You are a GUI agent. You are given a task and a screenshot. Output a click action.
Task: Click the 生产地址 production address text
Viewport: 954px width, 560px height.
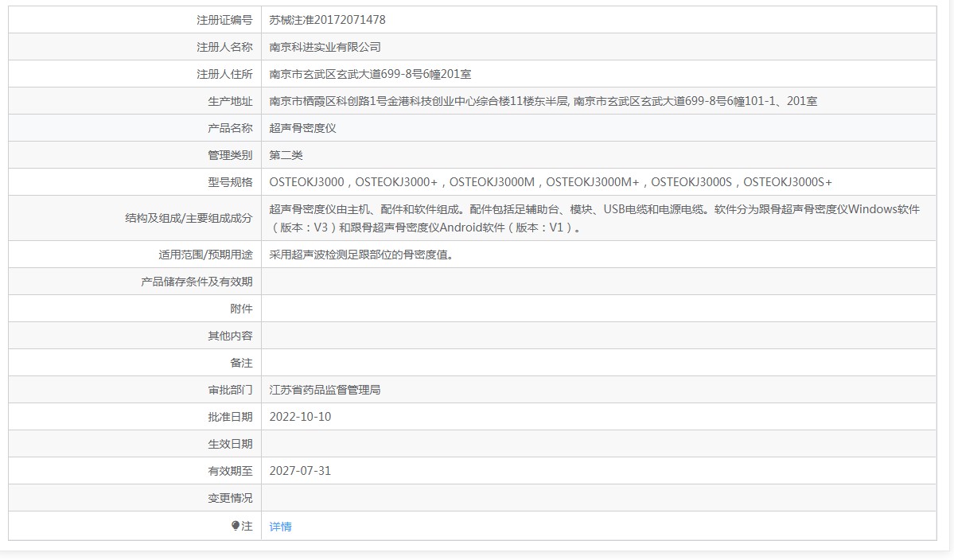pyautogui.click(x=543, y=101)
